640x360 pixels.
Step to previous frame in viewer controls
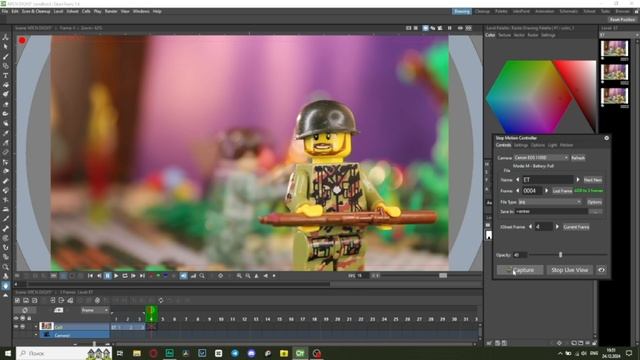(x=99, y=276)
